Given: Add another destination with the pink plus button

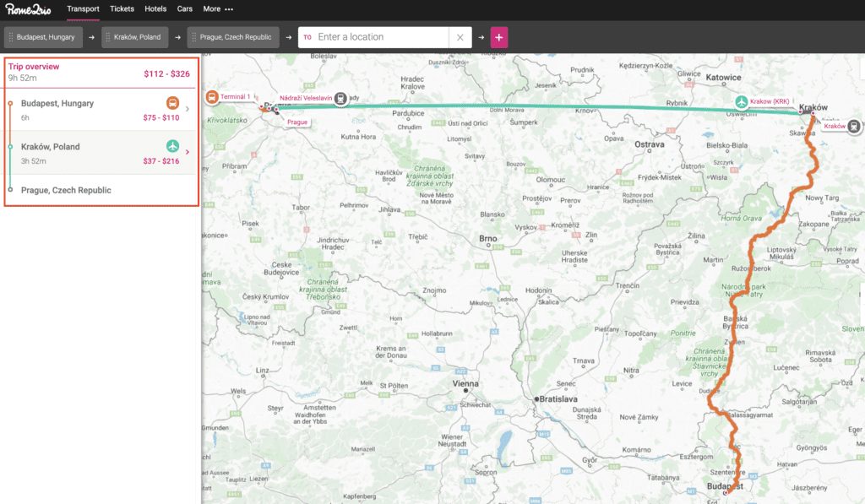Looking at the screenshot, I should [499, 37].
